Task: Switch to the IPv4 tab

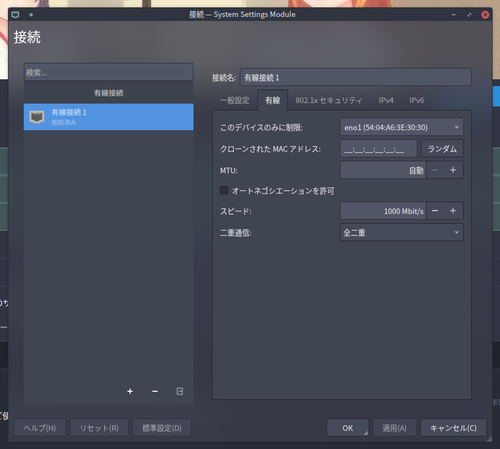Action: click(386, 100)
